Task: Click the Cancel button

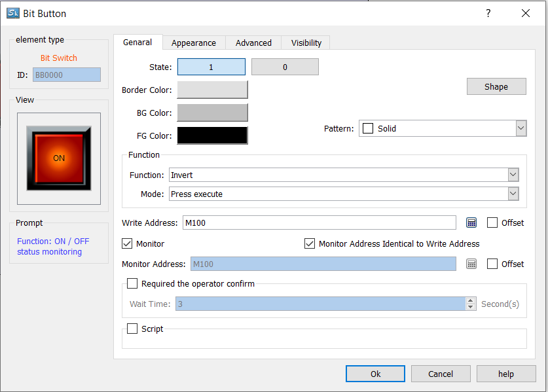Action: (x=441, y=374)
